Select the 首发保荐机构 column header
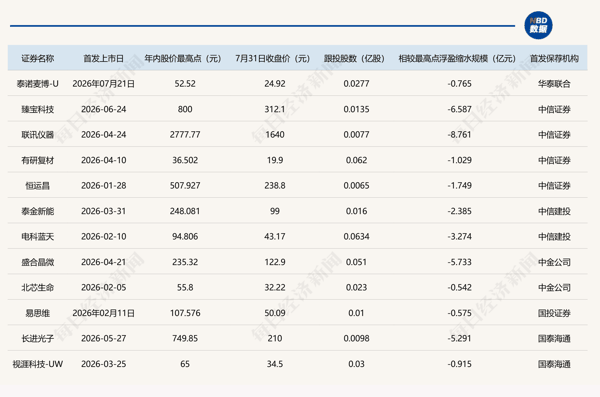 554,59
